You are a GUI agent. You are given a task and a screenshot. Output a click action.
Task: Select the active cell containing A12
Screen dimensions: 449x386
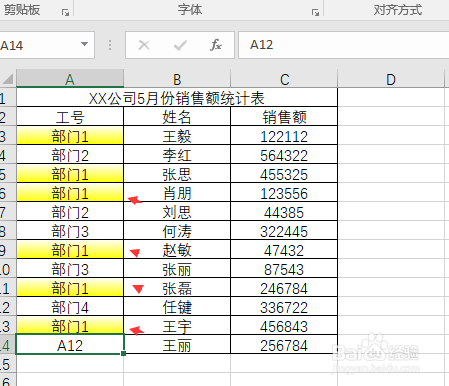[70, 345]
